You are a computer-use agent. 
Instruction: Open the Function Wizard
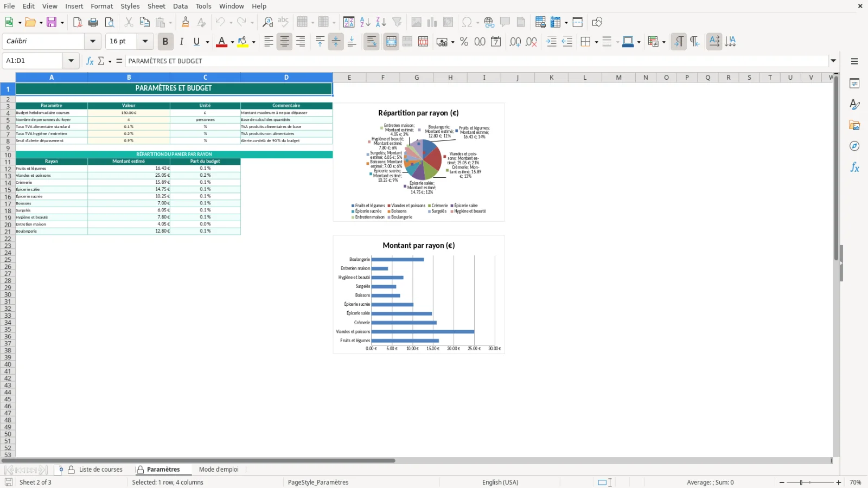point(90,61)
